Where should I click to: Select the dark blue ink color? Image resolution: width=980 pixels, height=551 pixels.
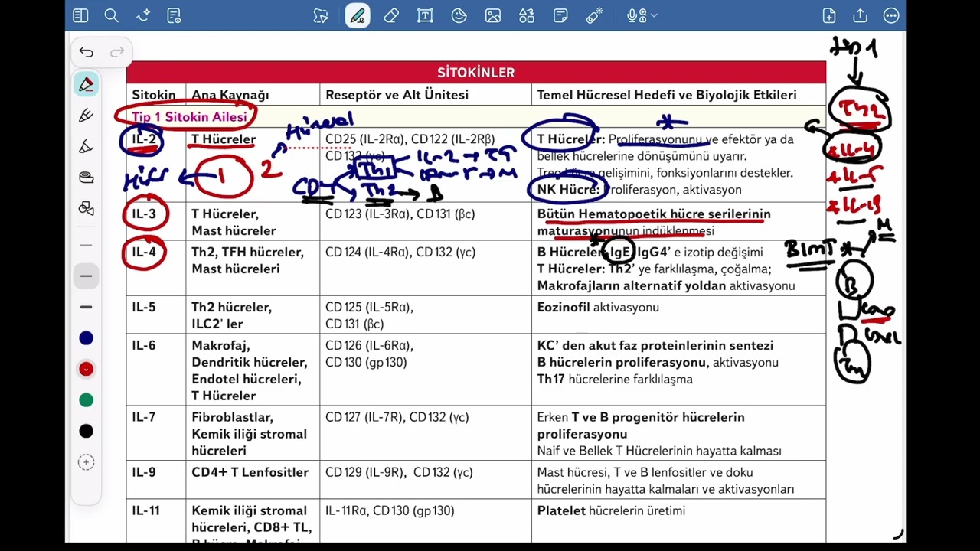(86, 338)
